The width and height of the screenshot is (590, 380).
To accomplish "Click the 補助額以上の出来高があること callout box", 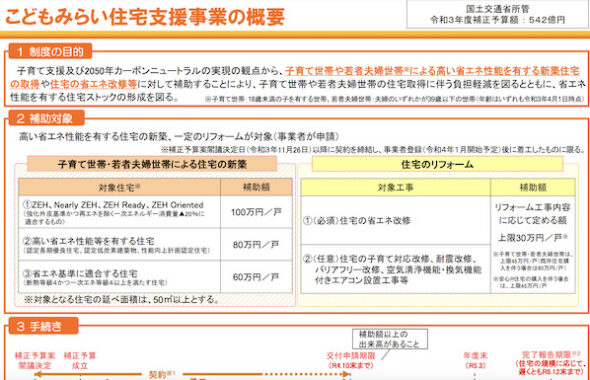I will click(389, 339).
